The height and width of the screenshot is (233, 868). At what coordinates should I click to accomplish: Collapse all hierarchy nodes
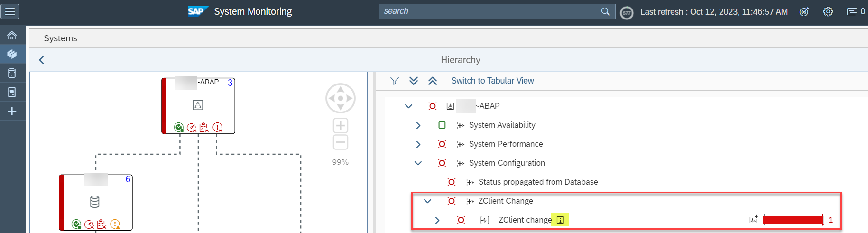pyautogui.click(x=433, y=81)
